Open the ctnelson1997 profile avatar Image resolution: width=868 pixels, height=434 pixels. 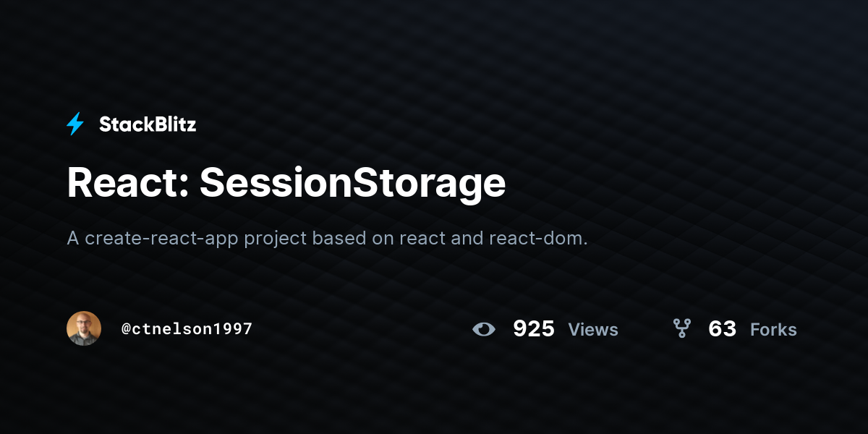click(x=84, y=328)
